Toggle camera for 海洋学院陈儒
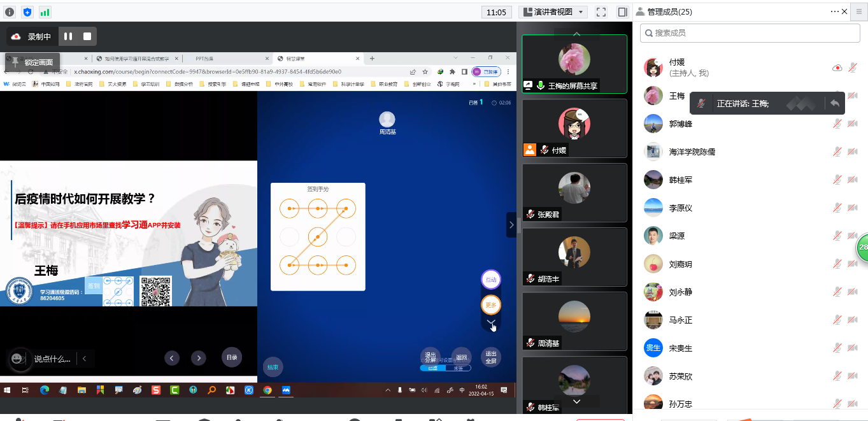The width and height of the screenshot is (868, 421). 853,152
